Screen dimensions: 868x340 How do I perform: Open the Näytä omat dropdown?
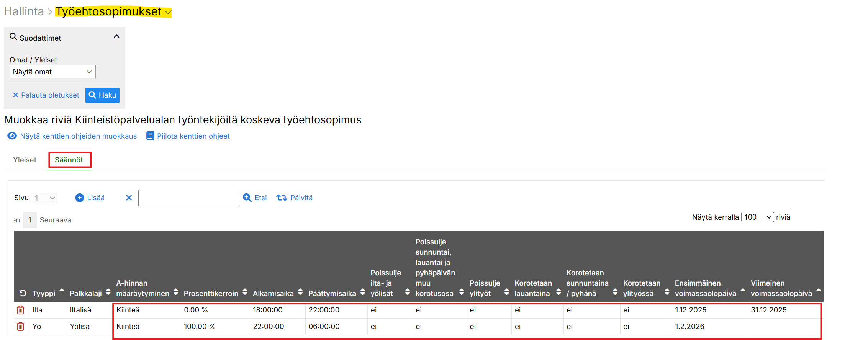click(52, 72)
